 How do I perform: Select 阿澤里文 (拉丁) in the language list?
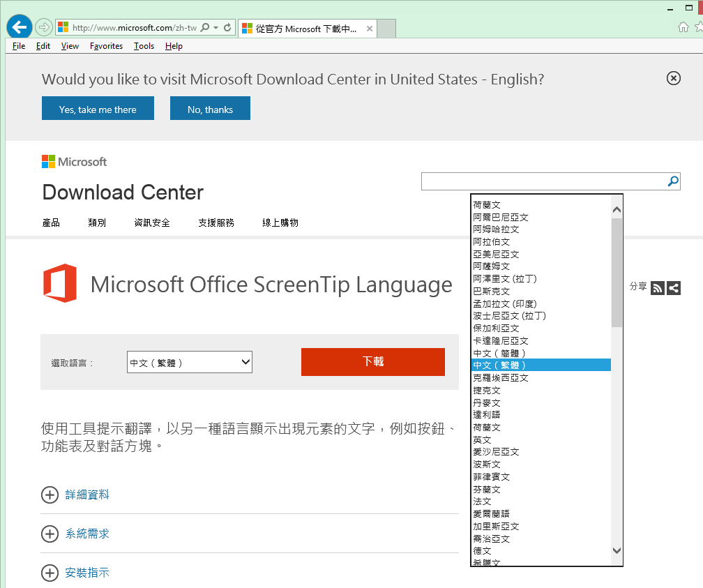[542, 279]
